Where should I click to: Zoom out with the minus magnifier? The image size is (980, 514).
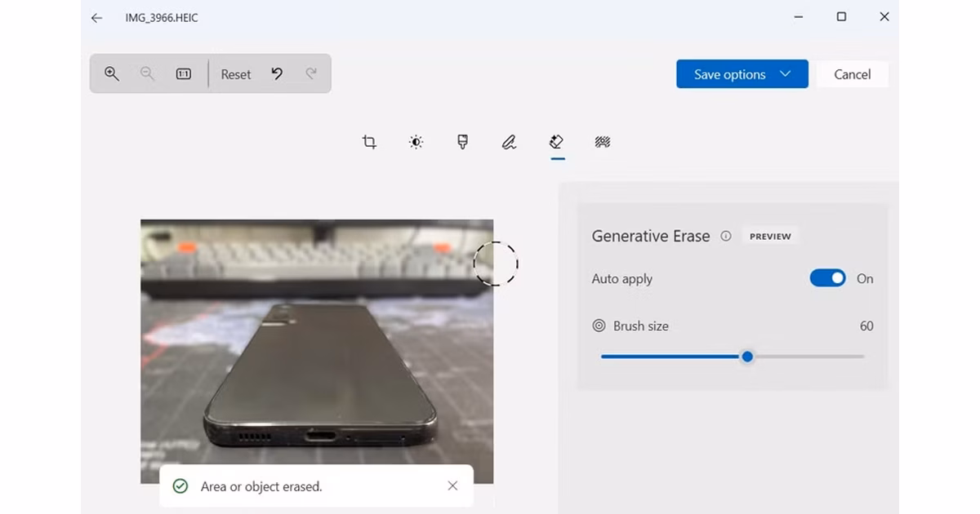pos(147,73)
